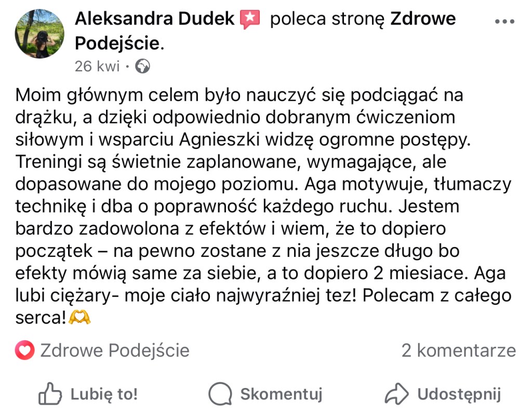Open Aleksandra Dudek's profile via her name
Image resolution: width=532 pixels, height=414 pixels.
point(154,19)
